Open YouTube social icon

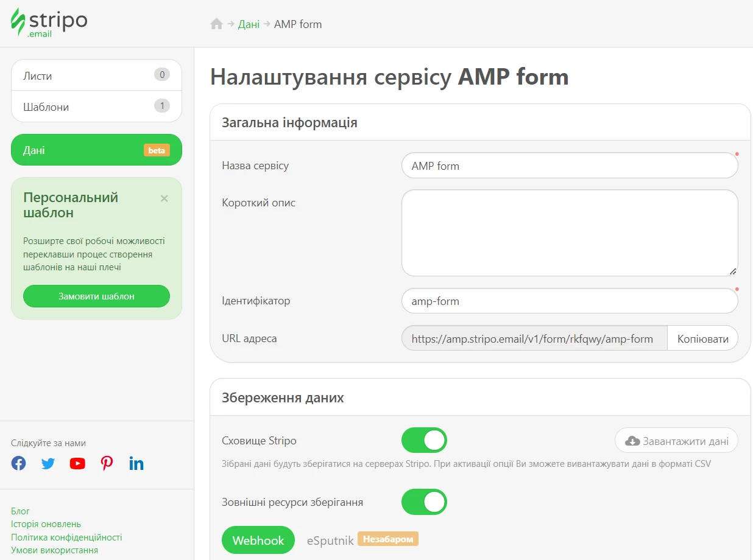[x=77, y=463]
